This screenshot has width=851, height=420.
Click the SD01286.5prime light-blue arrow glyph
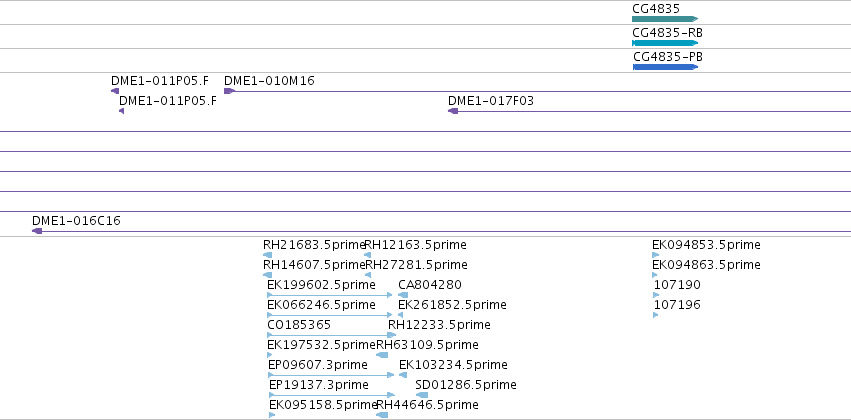[x=422, y=395]
